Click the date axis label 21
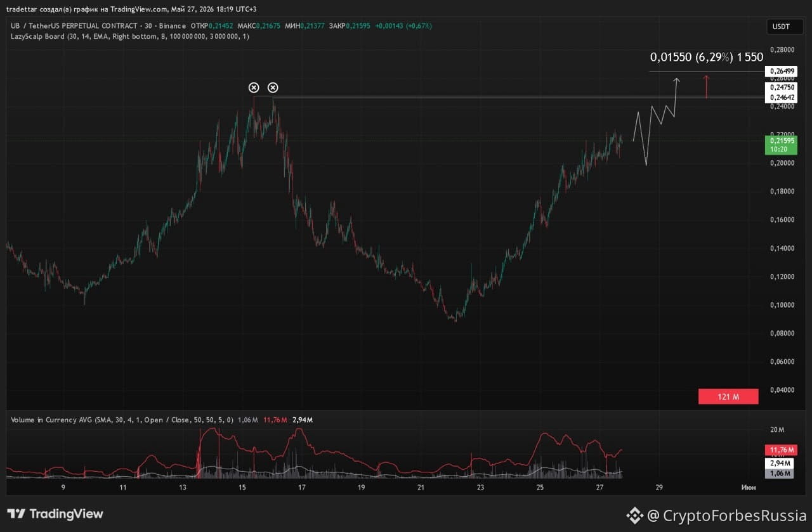 pos(421,488)
